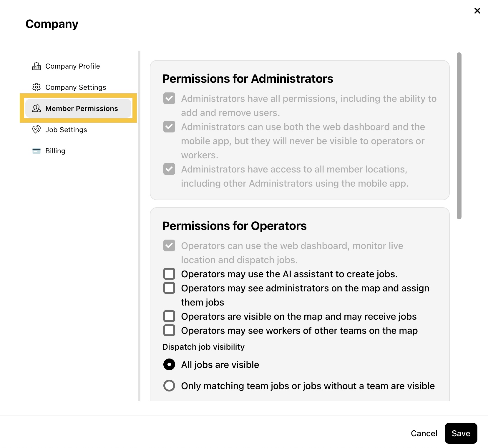This screenshot has height=448, width=488.
Task: Select the All jobs are visible option
Action: [x=169, y=364]
